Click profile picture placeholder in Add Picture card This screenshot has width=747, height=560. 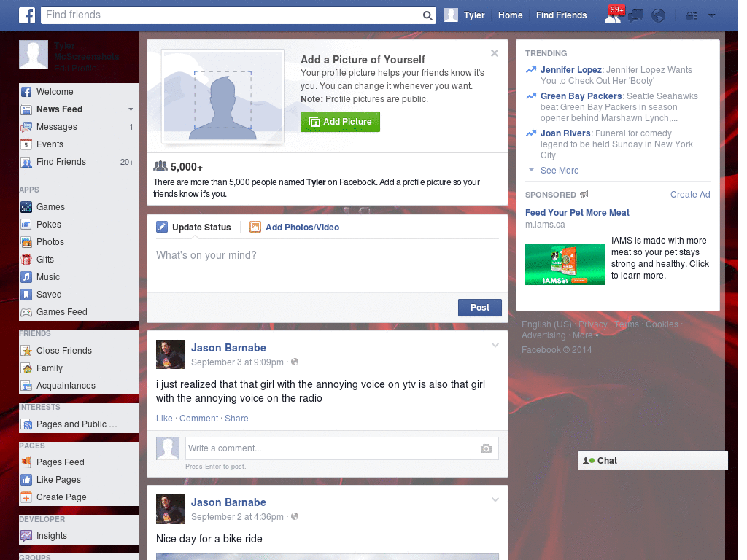pyautogui.click(x=223, y=96)
